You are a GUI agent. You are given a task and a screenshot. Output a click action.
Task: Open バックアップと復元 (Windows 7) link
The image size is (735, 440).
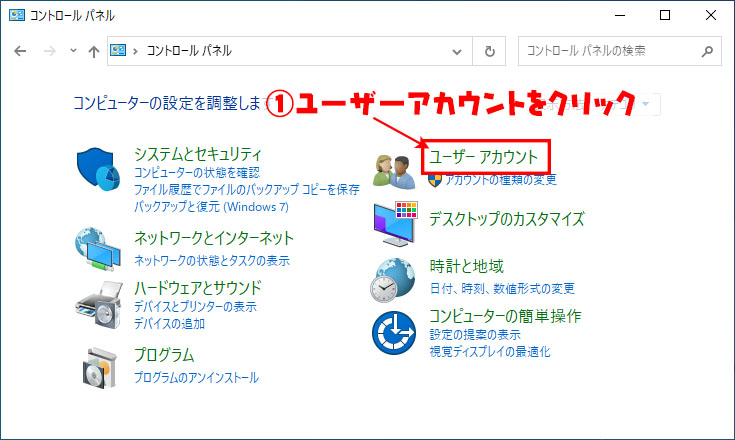211,206
